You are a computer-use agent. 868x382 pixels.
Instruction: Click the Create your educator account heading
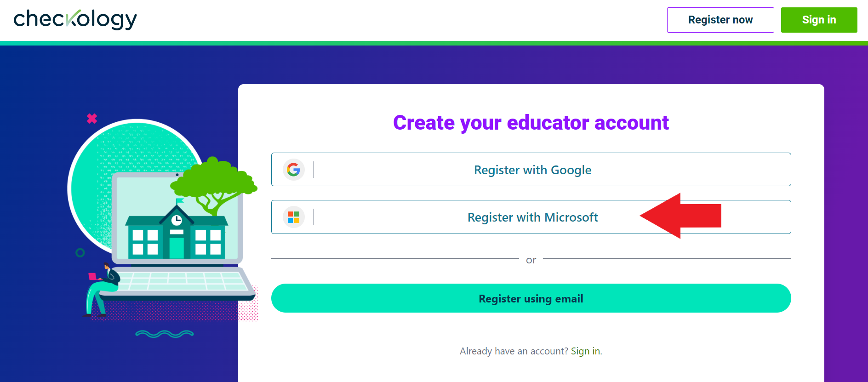pos(531,123)
